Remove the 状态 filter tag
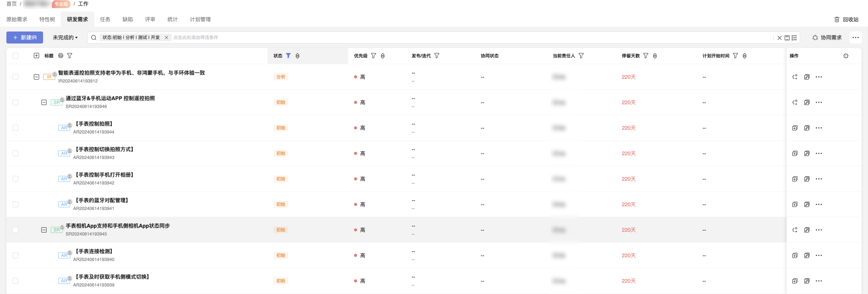This screenshot has width=868, height=294. point(166,37)
